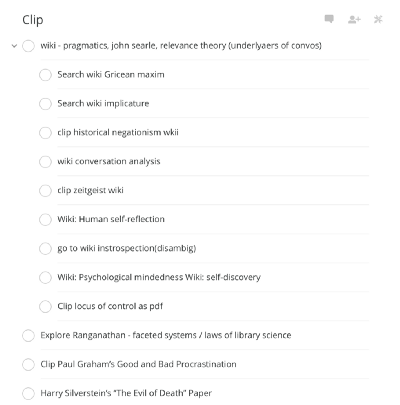Open the project options icon at top right
This screenshot has width=400, height=405.
(x=378, y=19)
